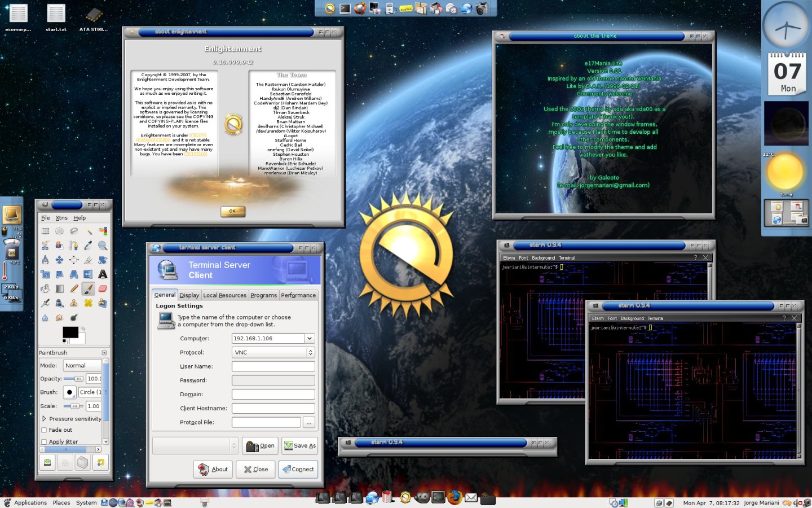Viewport: 812px width, 508px height.
Task: Switch to the Programs tab
Action: click(263, 295)
